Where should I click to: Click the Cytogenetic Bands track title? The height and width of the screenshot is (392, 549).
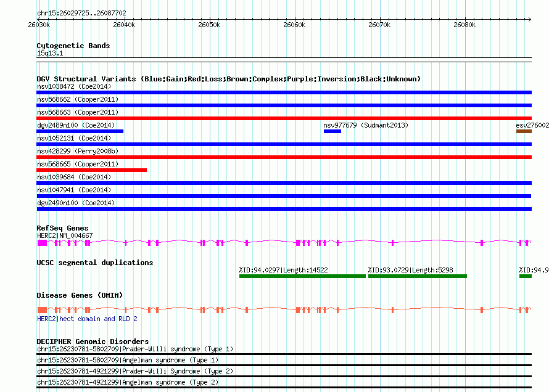(x=73, y=46)
